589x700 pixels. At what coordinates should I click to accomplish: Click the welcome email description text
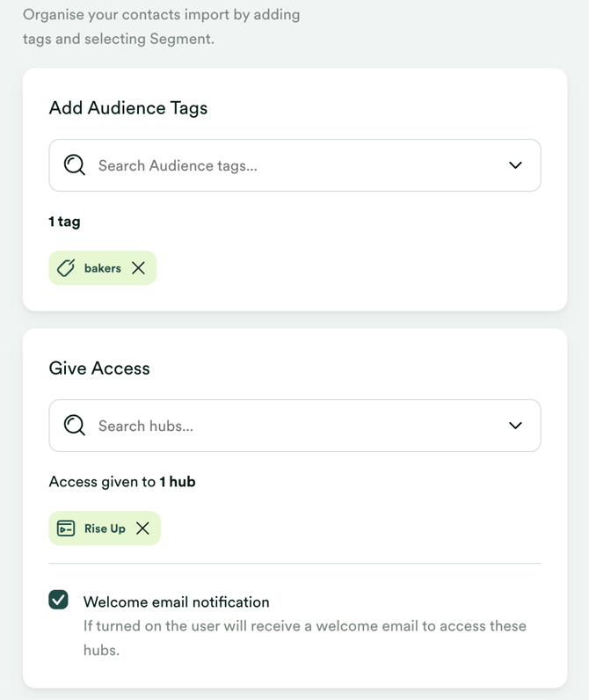coord(305,638)
